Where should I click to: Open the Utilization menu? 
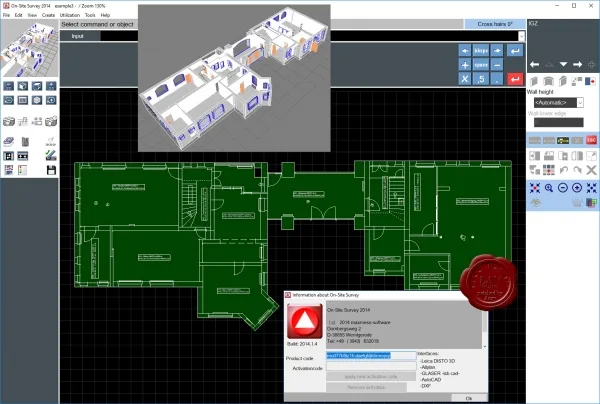[x=70, y=15]
